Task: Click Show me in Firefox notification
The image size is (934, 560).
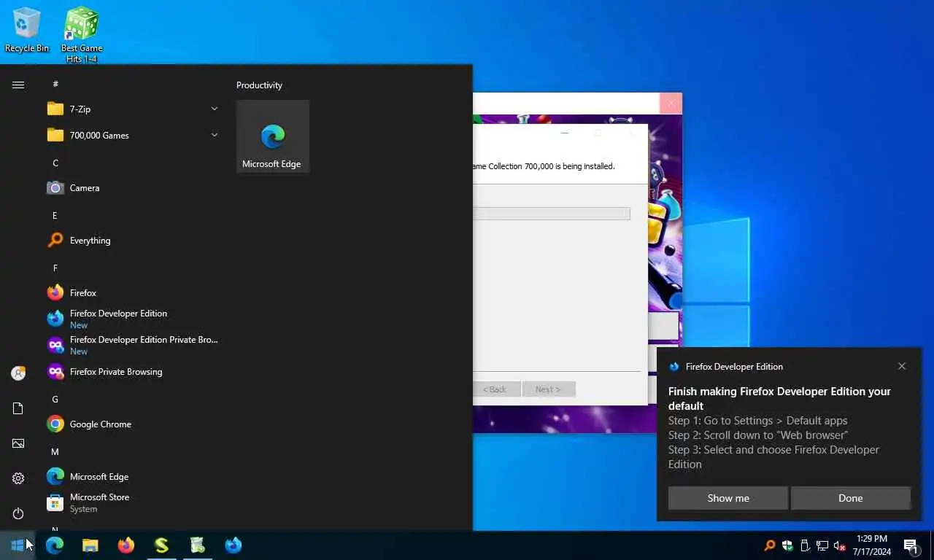Action: [728, 498]
